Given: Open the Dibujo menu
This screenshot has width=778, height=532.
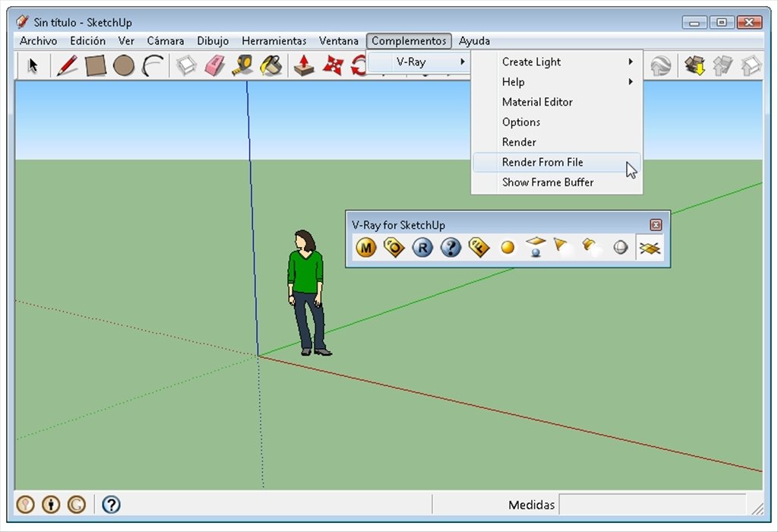Looking at the screenshot, I should click(213, 41).
